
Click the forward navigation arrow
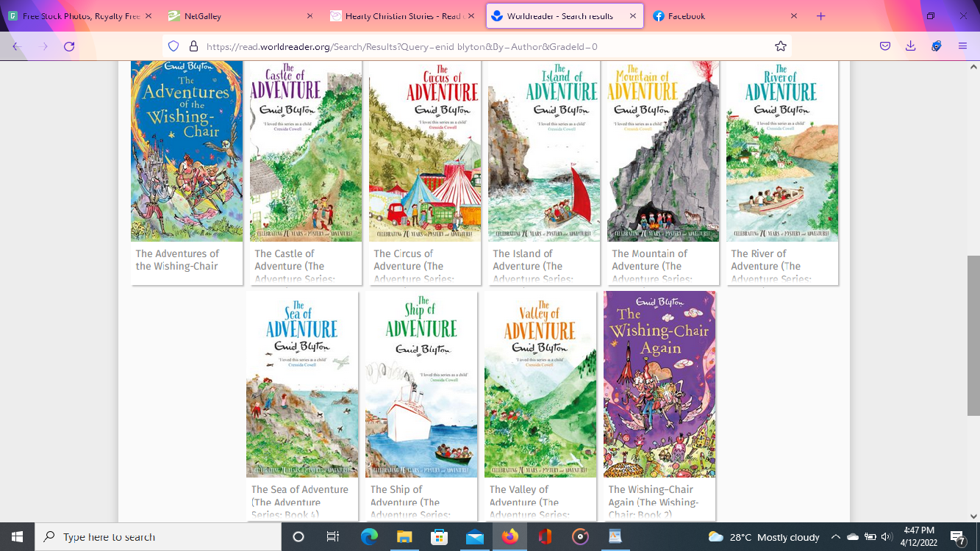[x=43, y=46]
